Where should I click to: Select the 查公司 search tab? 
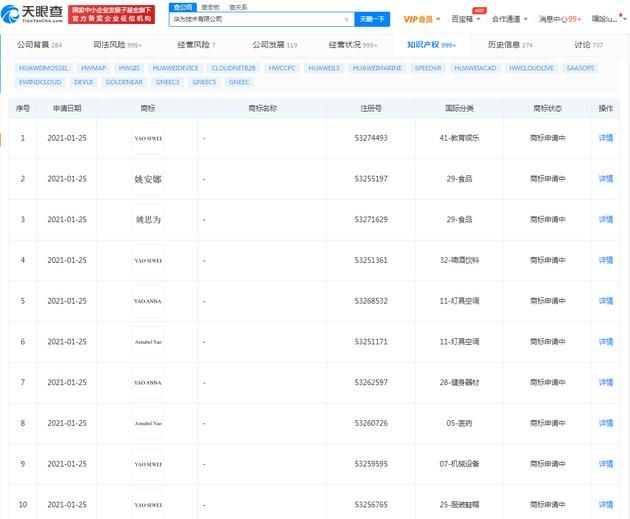183,7
